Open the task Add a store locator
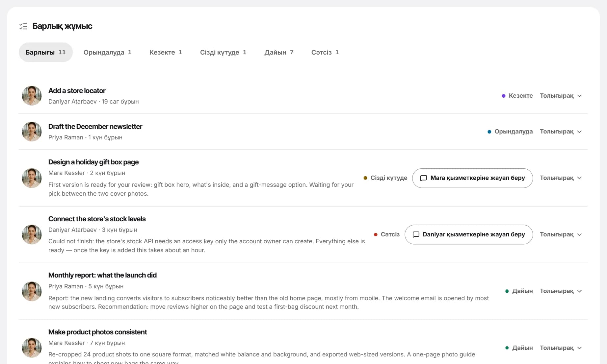This screenshot has height=364, width=607. 77,91
